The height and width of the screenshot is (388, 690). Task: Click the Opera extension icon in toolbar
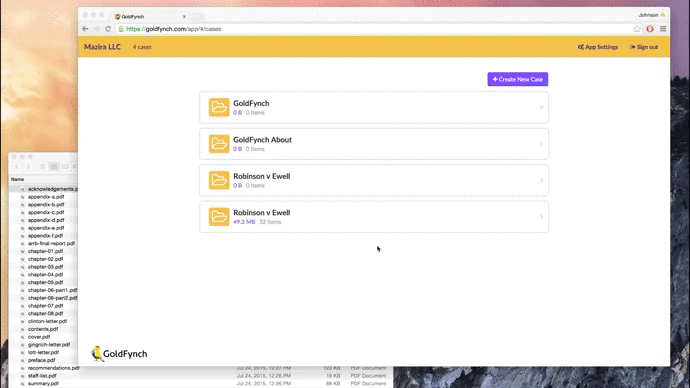650,29
